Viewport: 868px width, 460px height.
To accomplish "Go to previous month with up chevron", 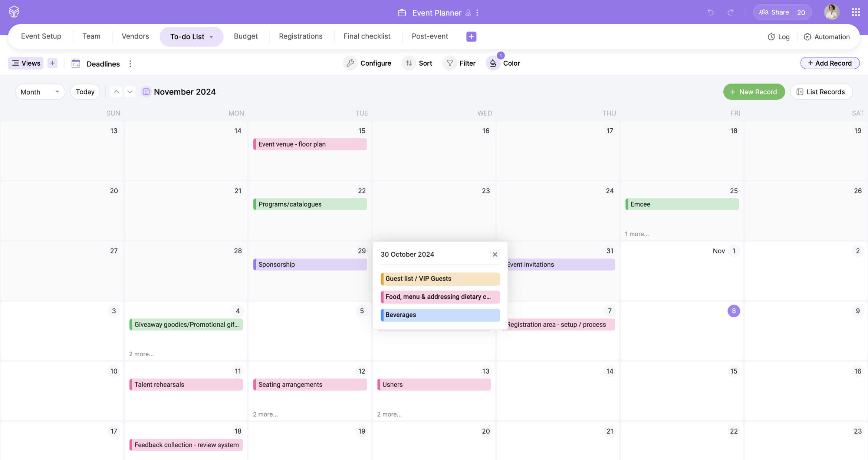I will click(x=116, y=92).
